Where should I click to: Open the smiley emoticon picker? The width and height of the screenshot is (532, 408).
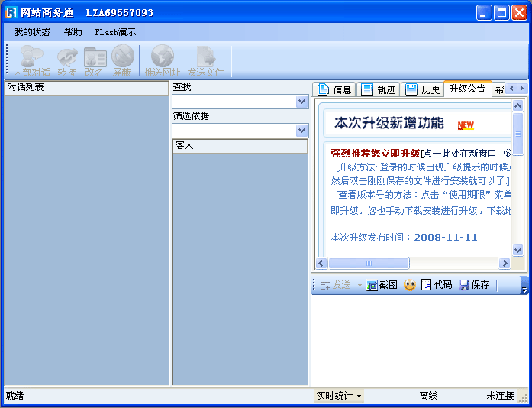410,285
